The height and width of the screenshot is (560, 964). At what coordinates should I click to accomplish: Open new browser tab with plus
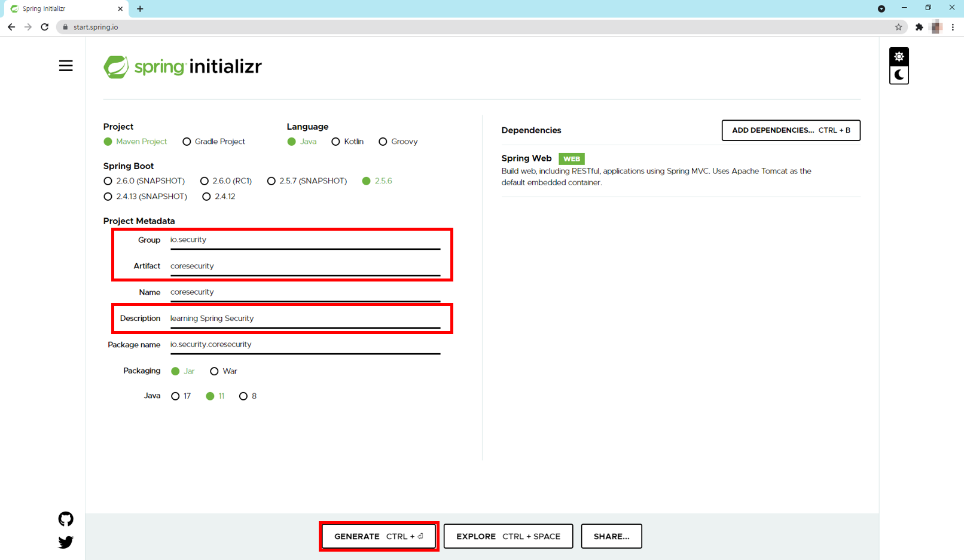[x=140, y=9]
